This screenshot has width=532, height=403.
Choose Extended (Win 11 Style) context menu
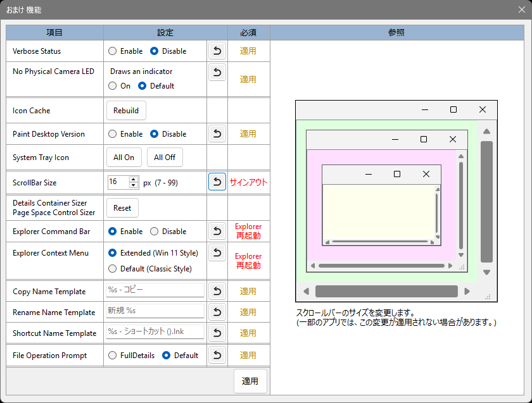tap(112, 253)
